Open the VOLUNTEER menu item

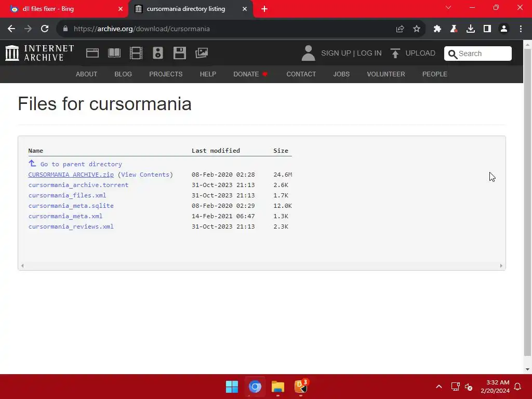tap(386, 74)
